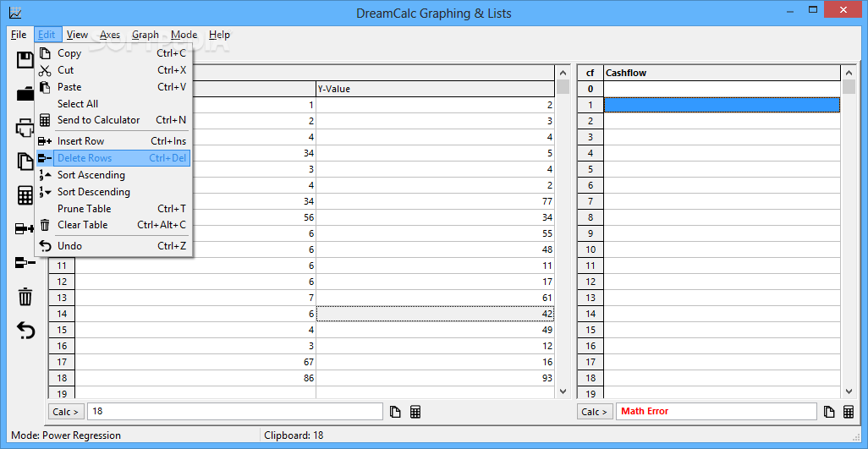Select the highlighted Delete Rows entry
Image resolution: width=868 pixels, height=449 pixels.
point(114,158)
